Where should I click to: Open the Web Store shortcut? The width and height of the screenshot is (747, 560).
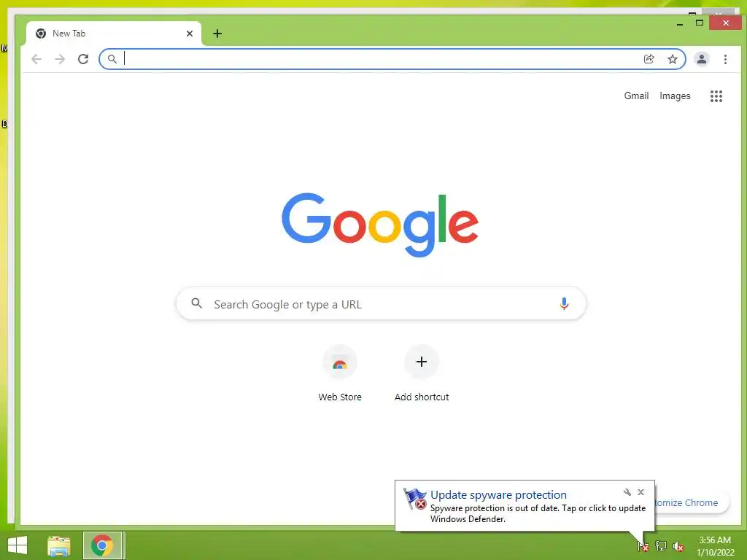point(340,374)
